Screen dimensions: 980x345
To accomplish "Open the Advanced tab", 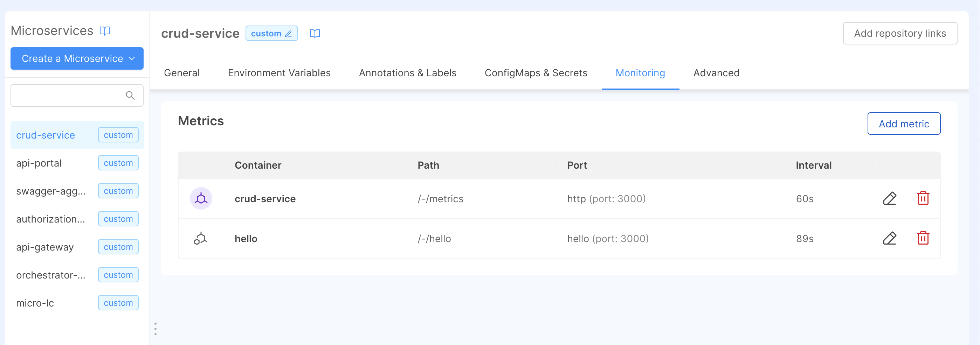I will pos(716,73).
